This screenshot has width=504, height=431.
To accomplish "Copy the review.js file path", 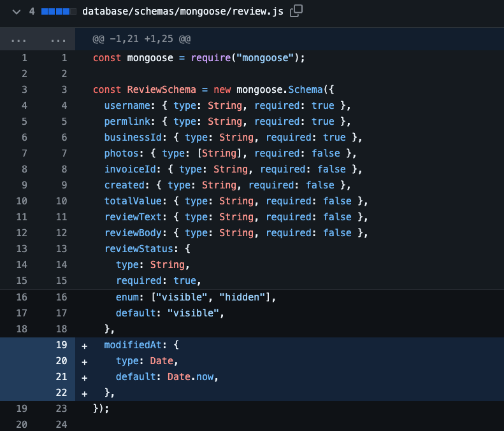I will (296, 11).
